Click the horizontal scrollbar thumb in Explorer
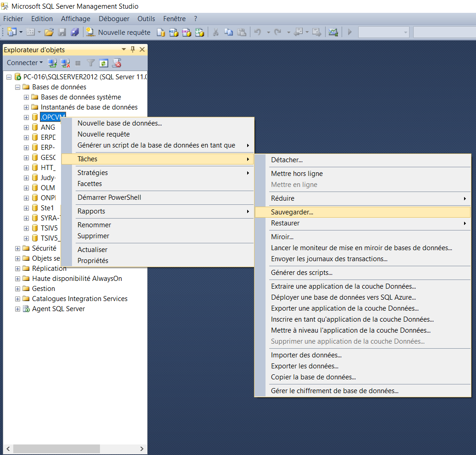The height and width of the screenshot is (455, 476). 56,449
